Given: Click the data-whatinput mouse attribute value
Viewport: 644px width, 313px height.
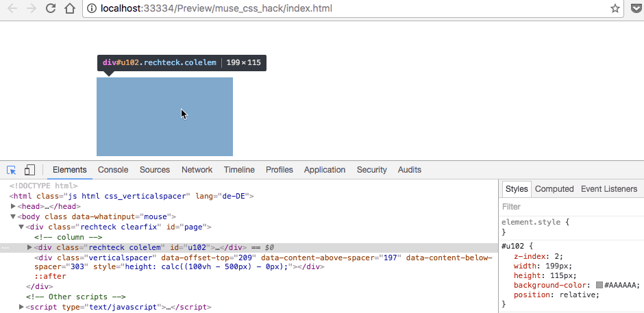Looking at the screenshot, I should (x=156, y=216).
